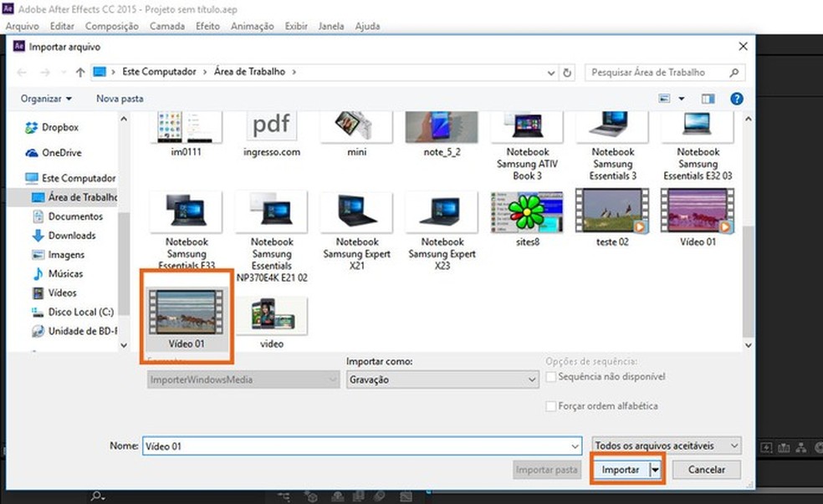This screenshot has width=823, height=504.
Task: Select the Músicas folder in sidebar
Action: point(65,274)
